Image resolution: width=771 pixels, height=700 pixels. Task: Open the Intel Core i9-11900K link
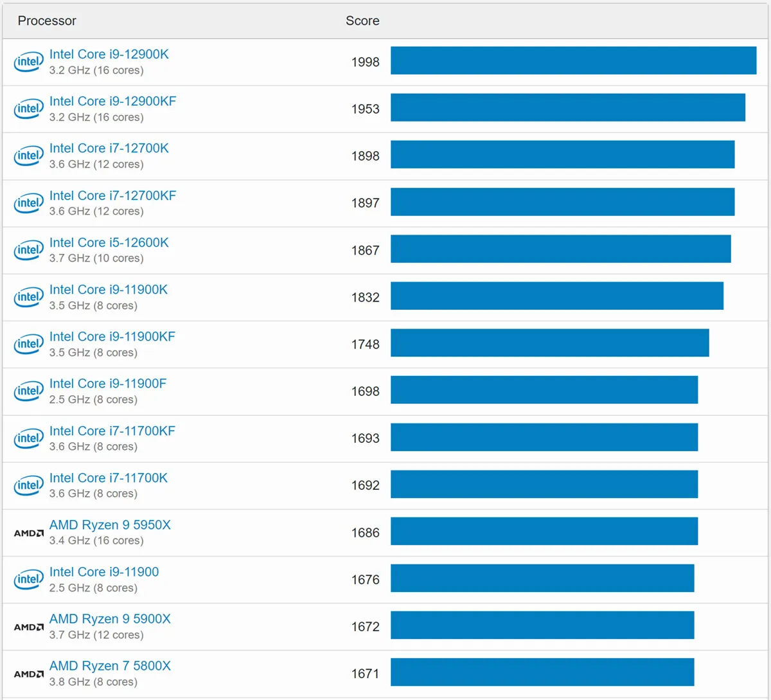tap(109, 290)
